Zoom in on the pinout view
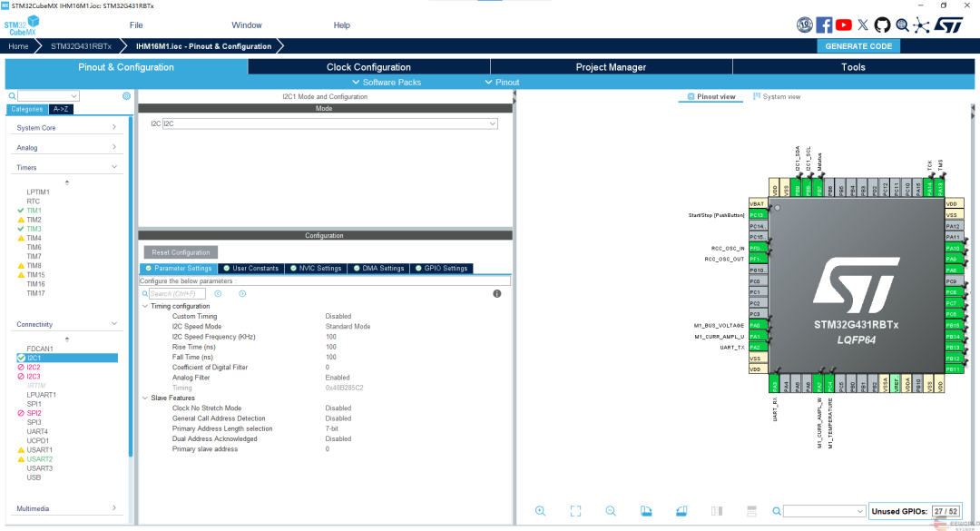980x531 pixels. 540,511
